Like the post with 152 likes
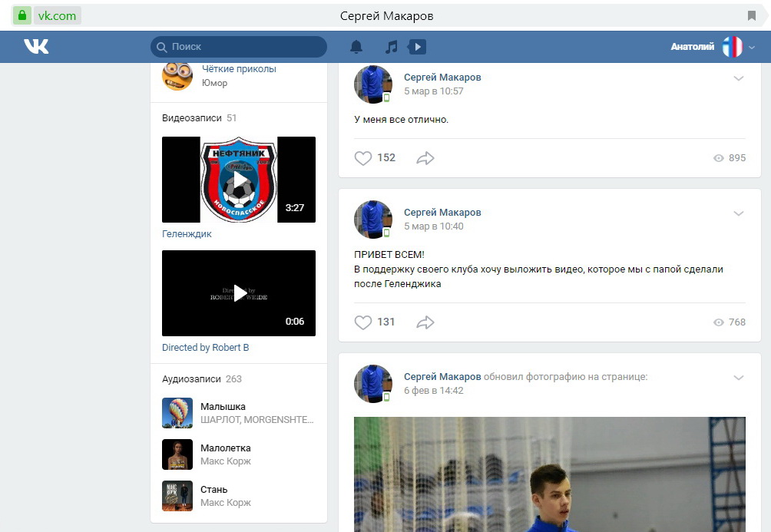 363,158
